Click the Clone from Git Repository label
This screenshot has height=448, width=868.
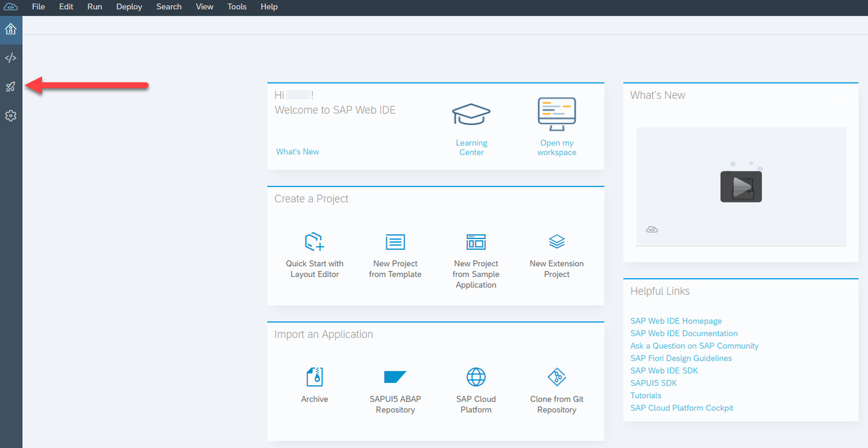[557, 405]
